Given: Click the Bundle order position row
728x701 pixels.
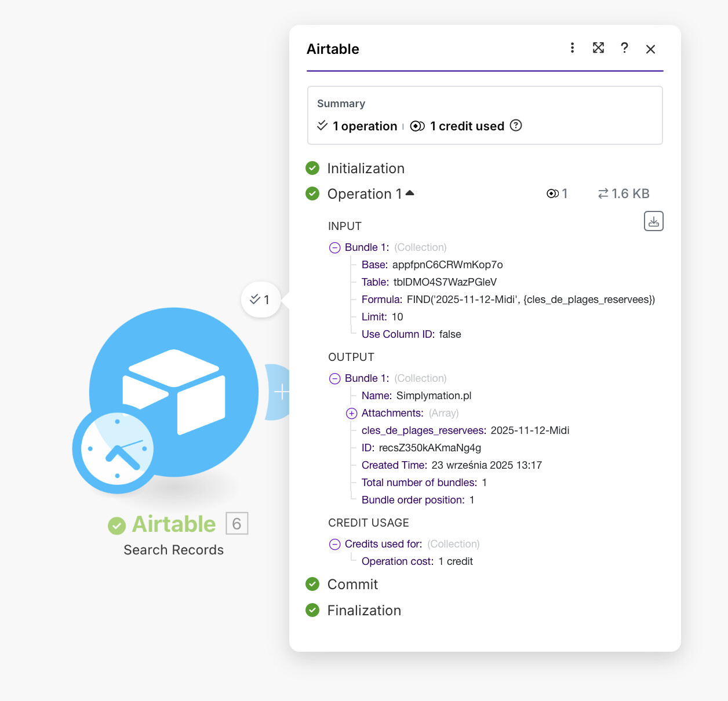Looking at the screenshot, I should (x=418, y=500).
